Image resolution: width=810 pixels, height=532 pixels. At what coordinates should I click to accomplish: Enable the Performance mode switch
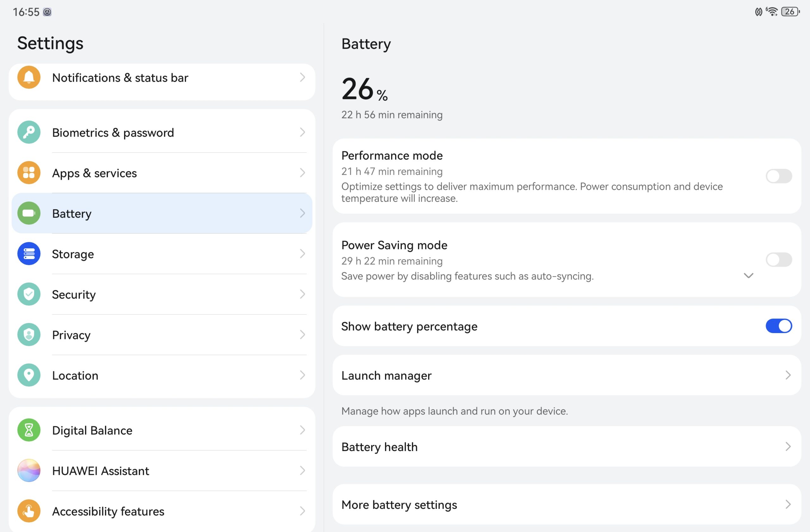point(779,176)
